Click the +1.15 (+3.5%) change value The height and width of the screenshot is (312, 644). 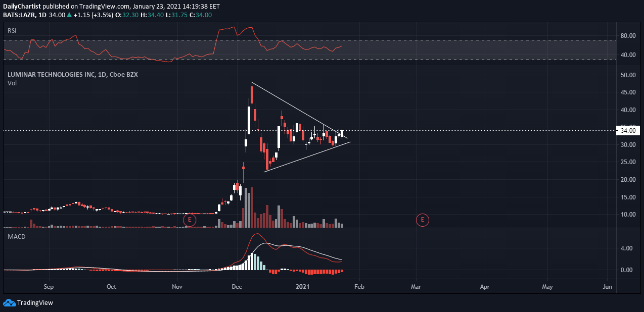click(x=93, y=15)
